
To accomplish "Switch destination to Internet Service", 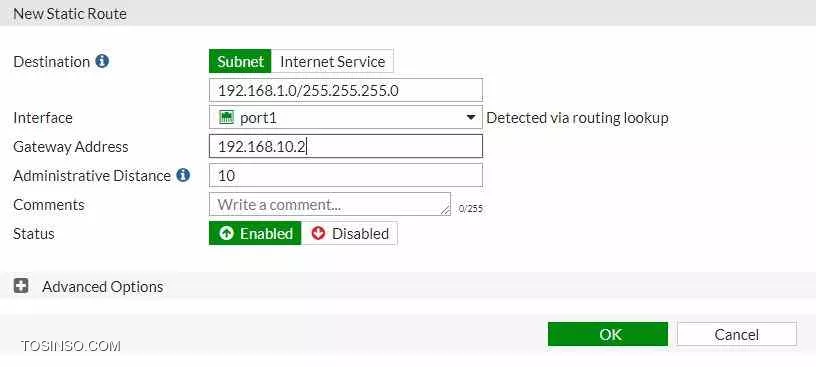I will (333, 61).
